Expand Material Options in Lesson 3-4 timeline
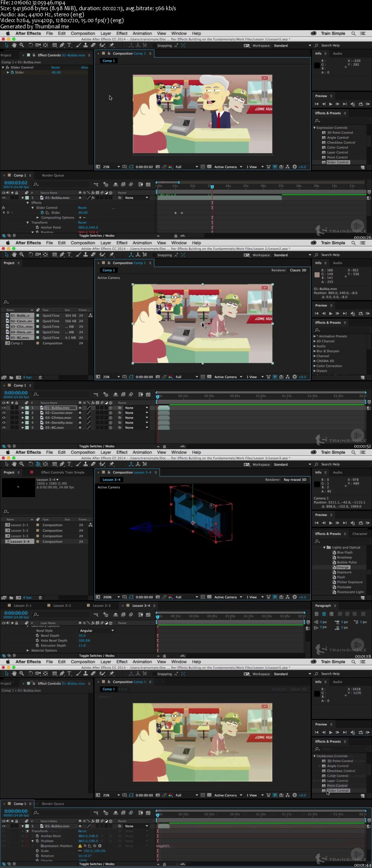This screenshot has width=372, height=868. point(28,651)
